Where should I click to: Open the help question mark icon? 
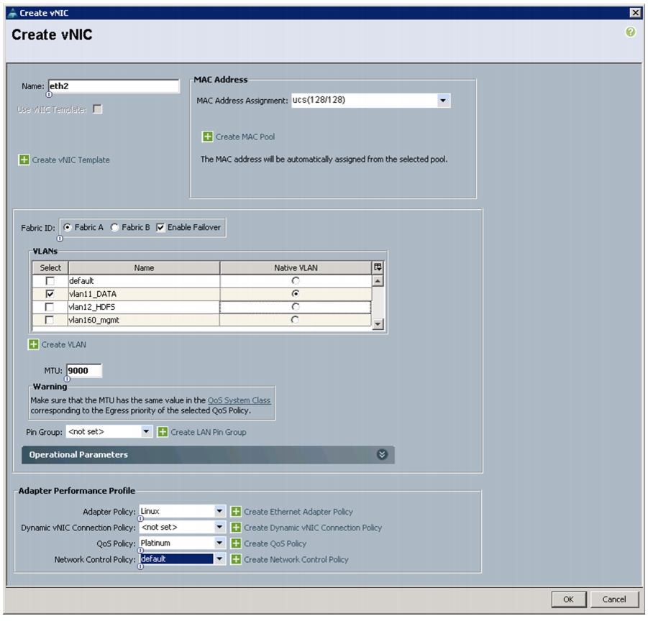point(630,32)
